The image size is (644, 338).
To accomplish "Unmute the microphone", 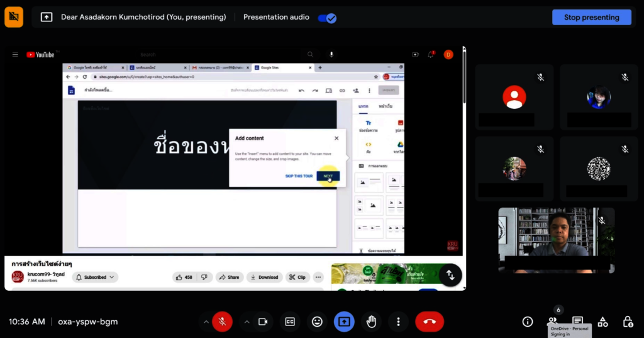I will [x=222, y=322].
